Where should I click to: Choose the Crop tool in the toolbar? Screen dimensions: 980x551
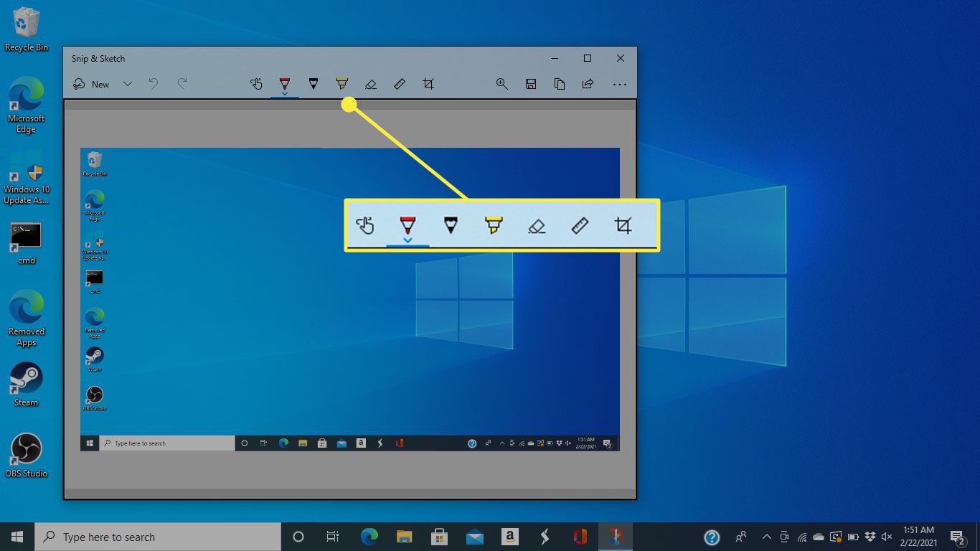tap(428, 84)
